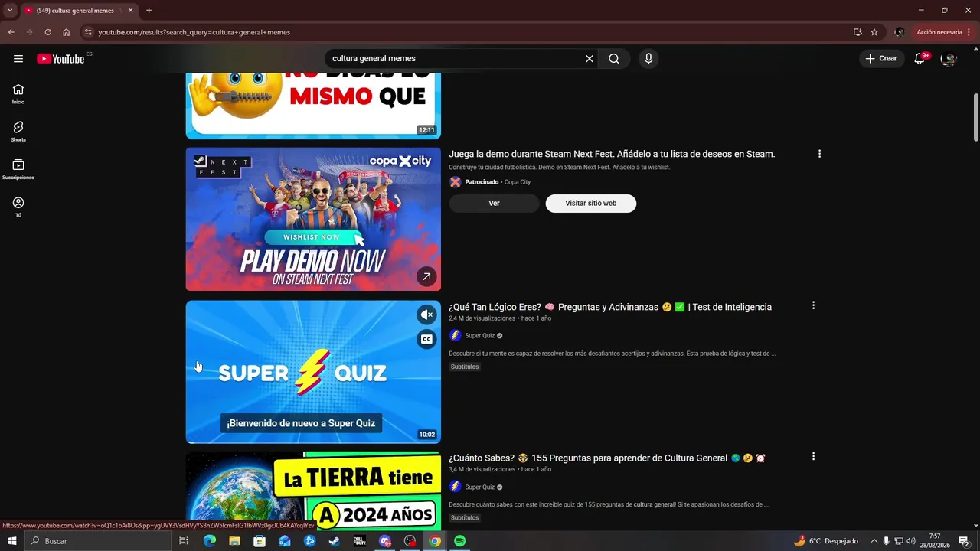
Task: Open Super Quiz channel under Cuánto Sabes video
Action: pyautogui.click(x=480, y=487)
